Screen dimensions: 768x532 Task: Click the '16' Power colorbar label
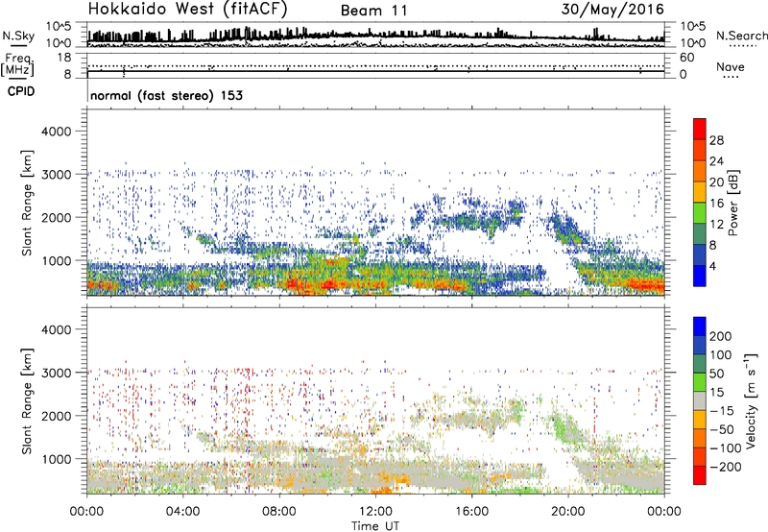(x=716, y=204)
